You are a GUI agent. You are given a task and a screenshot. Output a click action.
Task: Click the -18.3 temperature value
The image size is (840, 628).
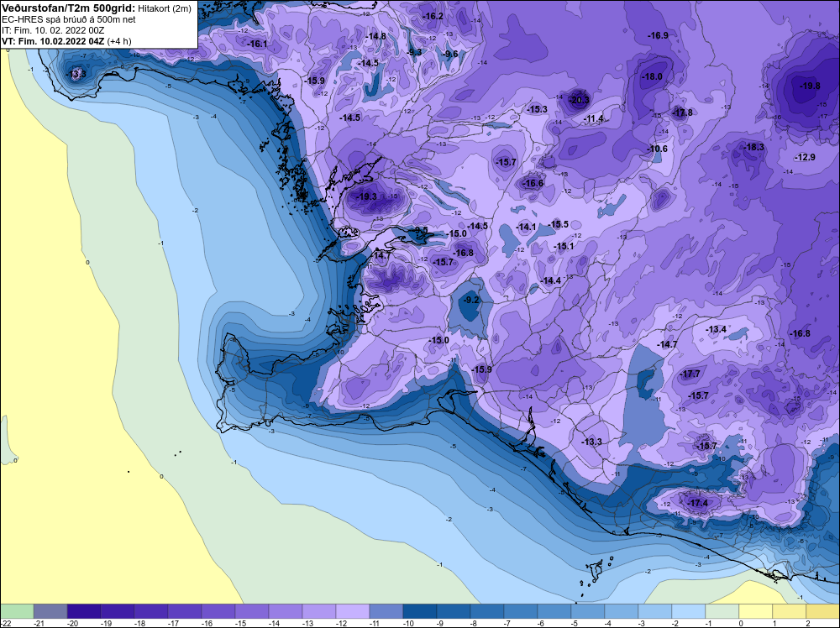[x=754, y=147]
